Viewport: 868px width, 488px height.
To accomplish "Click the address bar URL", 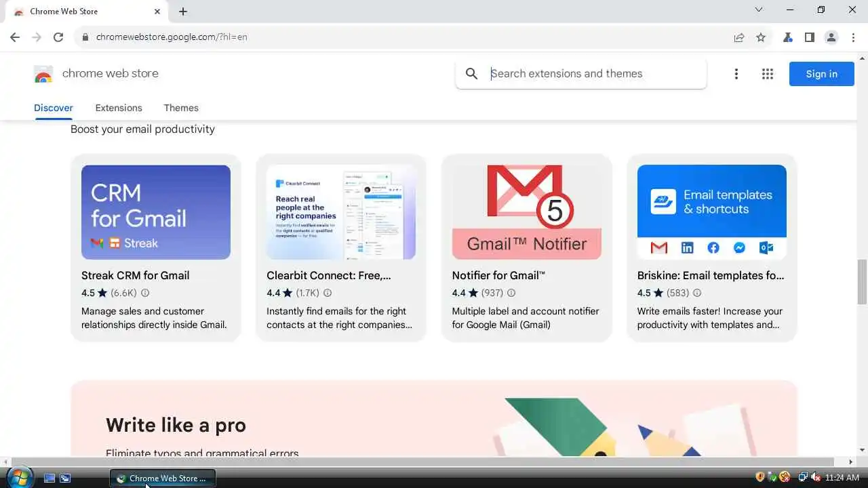I will [172, 37].
